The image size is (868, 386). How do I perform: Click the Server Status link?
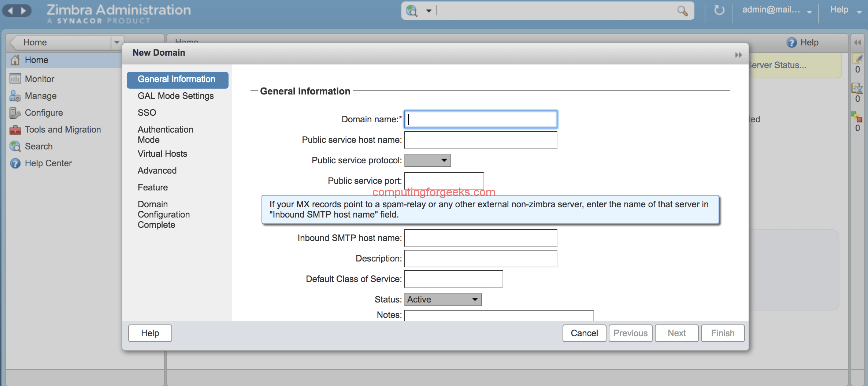tap(778, 65)
